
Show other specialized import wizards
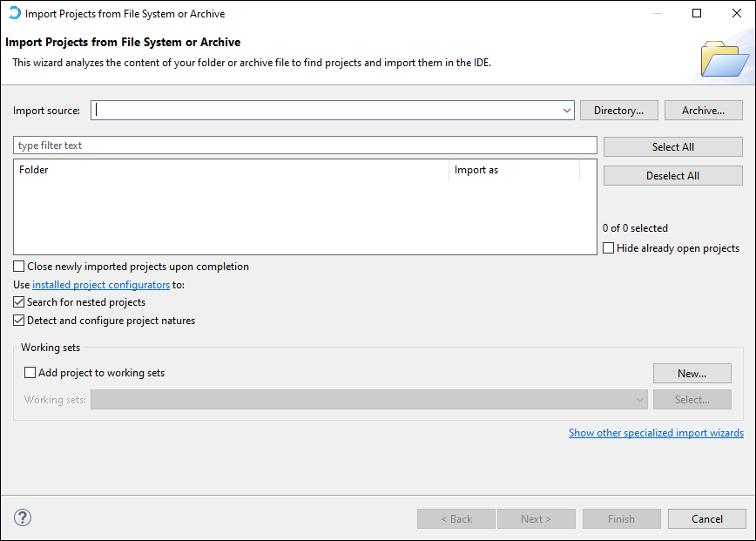[656, 433]
